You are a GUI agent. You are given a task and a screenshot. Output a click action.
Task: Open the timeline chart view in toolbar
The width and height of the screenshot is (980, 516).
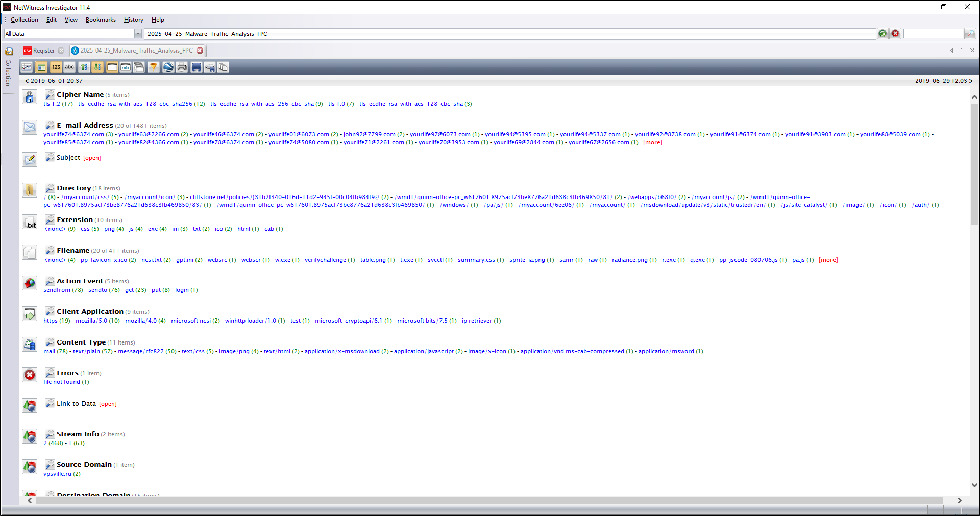click(27, 67)
